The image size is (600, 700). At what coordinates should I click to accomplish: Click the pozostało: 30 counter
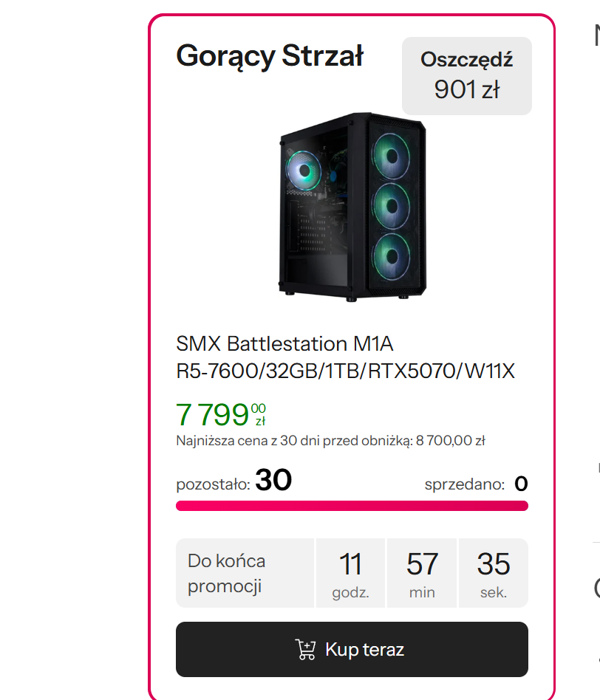(x=234, y=481)
